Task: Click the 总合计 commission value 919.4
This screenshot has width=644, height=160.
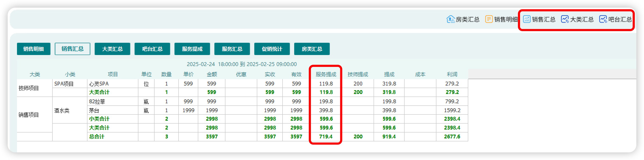Action: pos(389,137)
